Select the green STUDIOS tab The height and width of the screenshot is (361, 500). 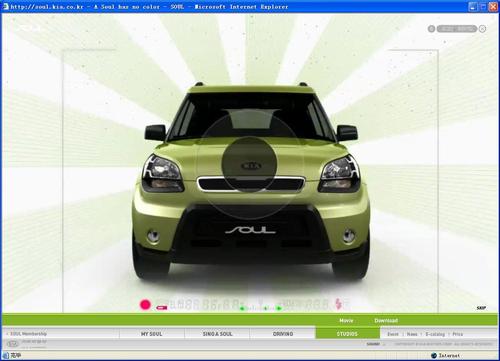point(347,334)
